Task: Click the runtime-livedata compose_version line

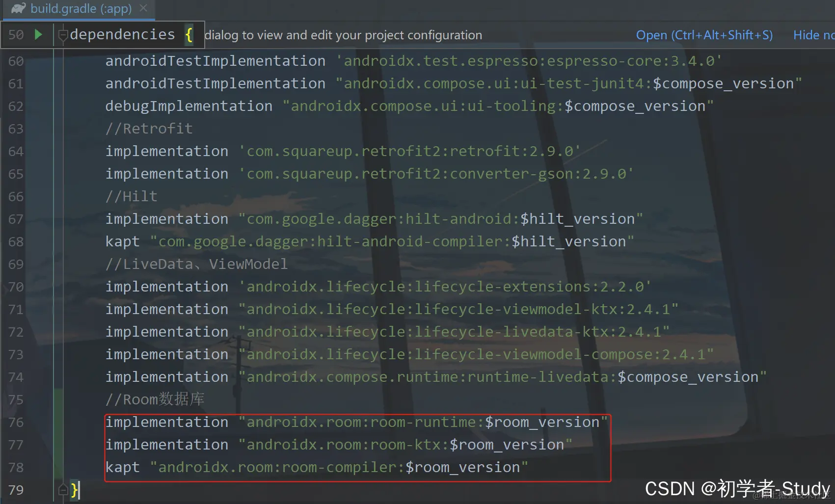Action: pyautogui.click(x=436, y=377)
